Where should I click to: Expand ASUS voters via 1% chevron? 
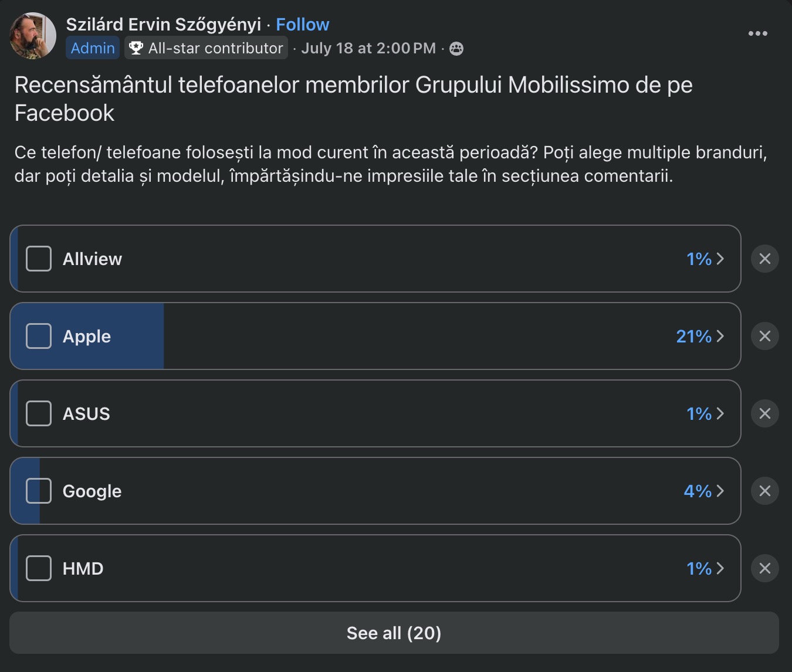pos(706,413)
